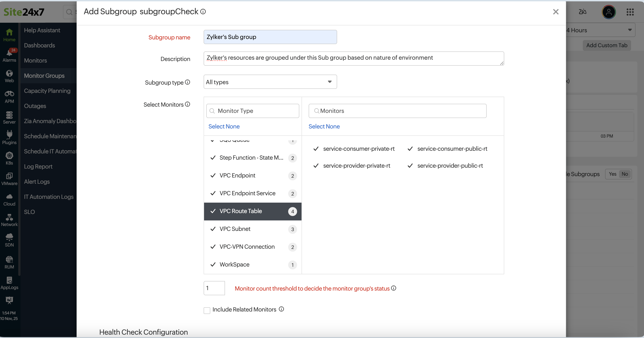Click Select None under Monitor Type
This screenshot has height=338, width=644.
pos(224,126)
